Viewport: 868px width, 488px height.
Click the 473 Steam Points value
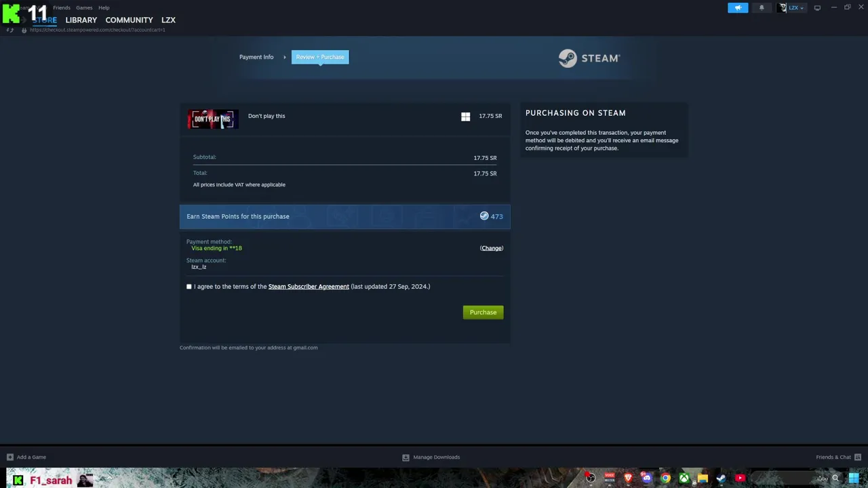click(x=496, y=216)
